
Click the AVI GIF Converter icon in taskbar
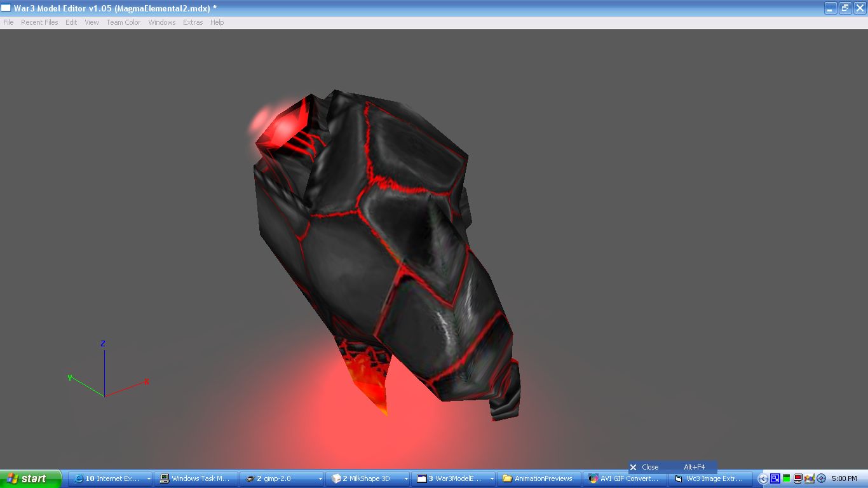tap(593, 478)
